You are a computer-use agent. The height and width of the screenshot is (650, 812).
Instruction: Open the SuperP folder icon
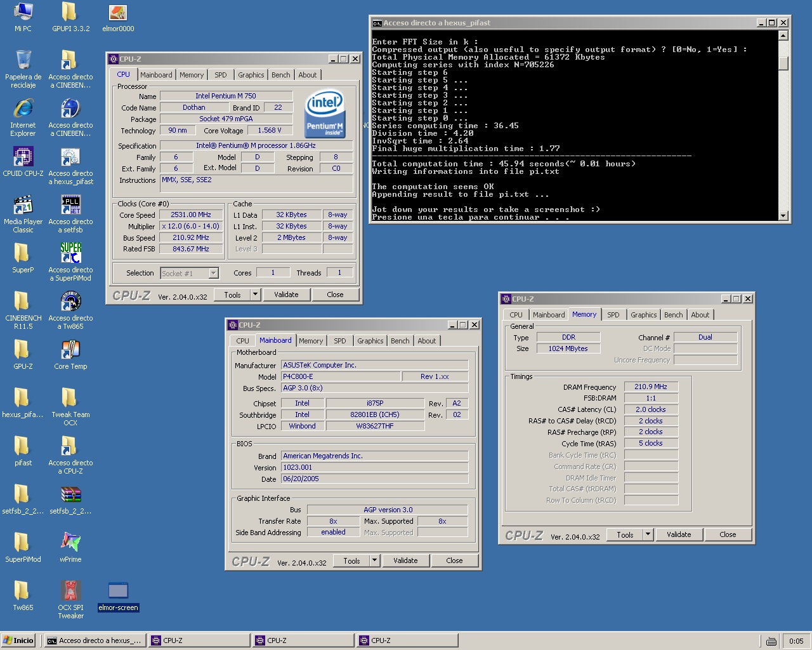(x=23, y=258)
